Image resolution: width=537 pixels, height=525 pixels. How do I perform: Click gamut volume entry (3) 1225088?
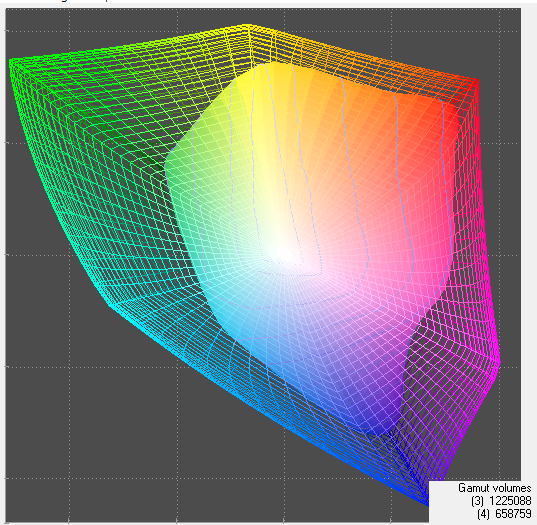(x=501, y=501)
